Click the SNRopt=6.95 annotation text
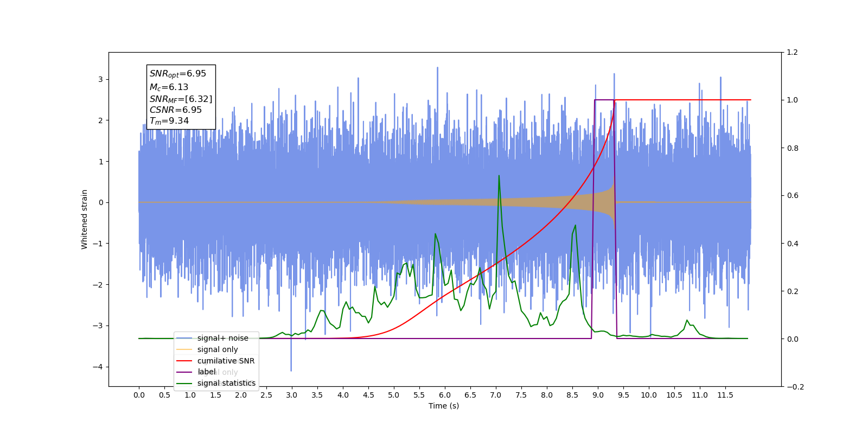The height and width of the screenshot is (434, 868). (x=178, y=74)
